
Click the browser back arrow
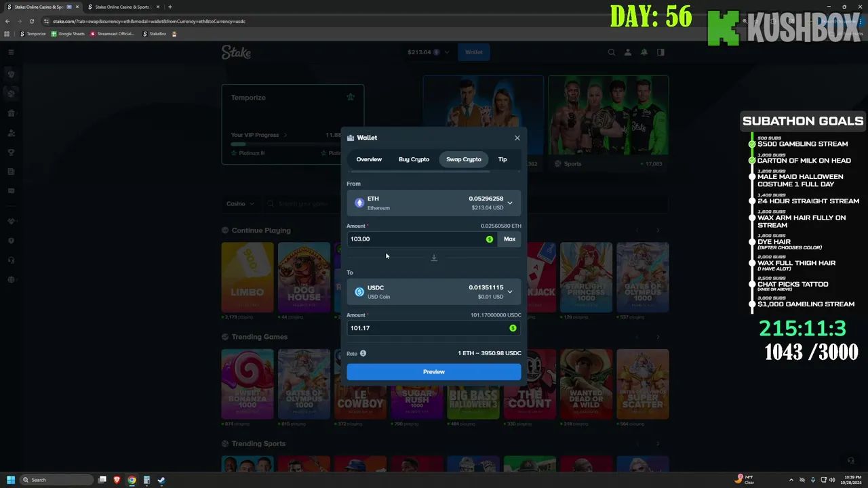tap(7, 21)
